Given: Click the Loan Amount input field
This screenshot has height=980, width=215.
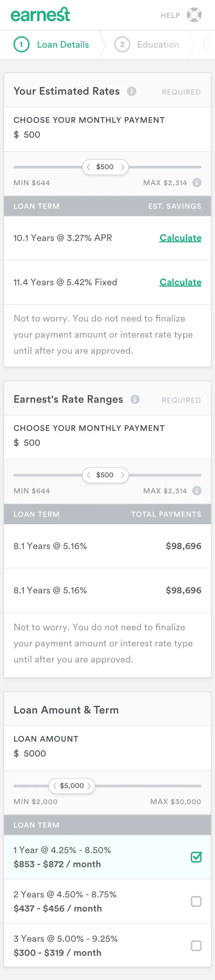Looking at the screenshot, I should tap(108, 753).
